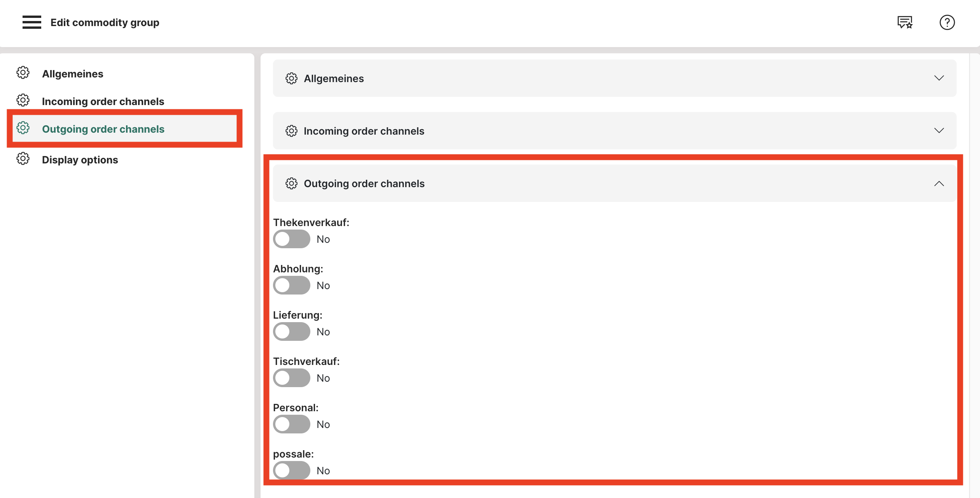This screenshot has height=498, width=980.
Task: Toggle the Lieferung switch on
Action: [x=291, y=331]
